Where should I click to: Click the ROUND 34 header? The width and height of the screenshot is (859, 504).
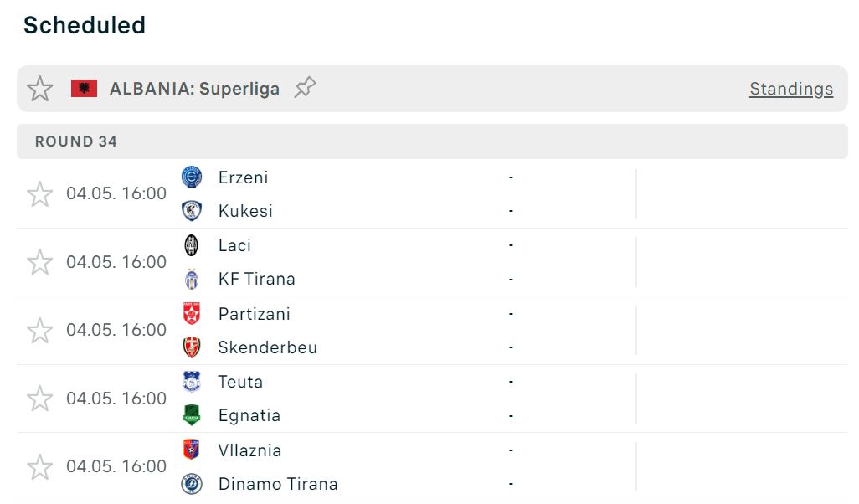76,141
